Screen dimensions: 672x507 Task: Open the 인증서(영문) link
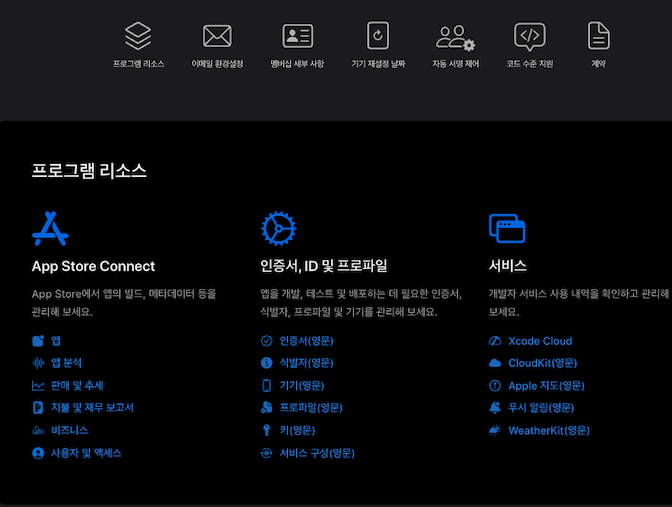tap(306, 341)
